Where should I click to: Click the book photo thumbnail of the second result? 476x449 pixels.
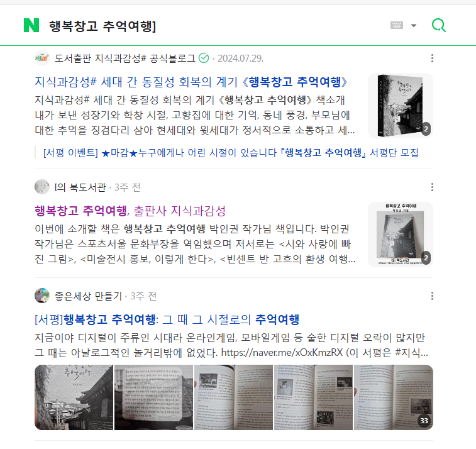pos(401,235)
